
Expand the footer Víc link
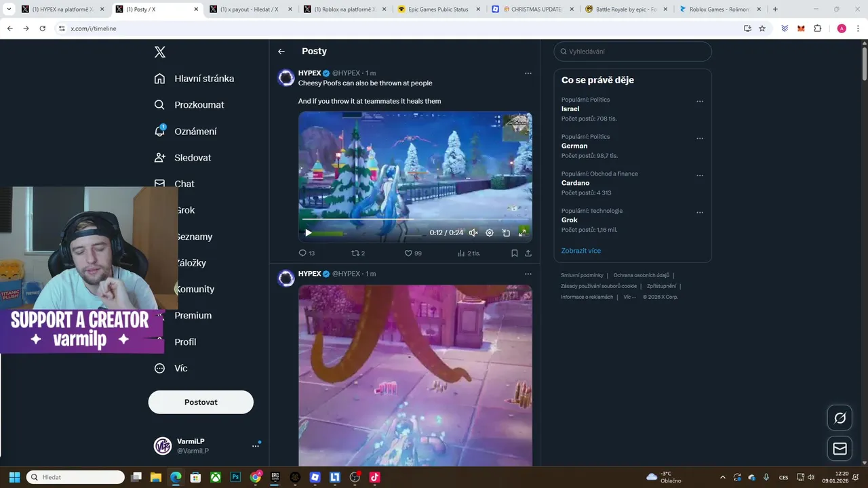coord(630,297)
